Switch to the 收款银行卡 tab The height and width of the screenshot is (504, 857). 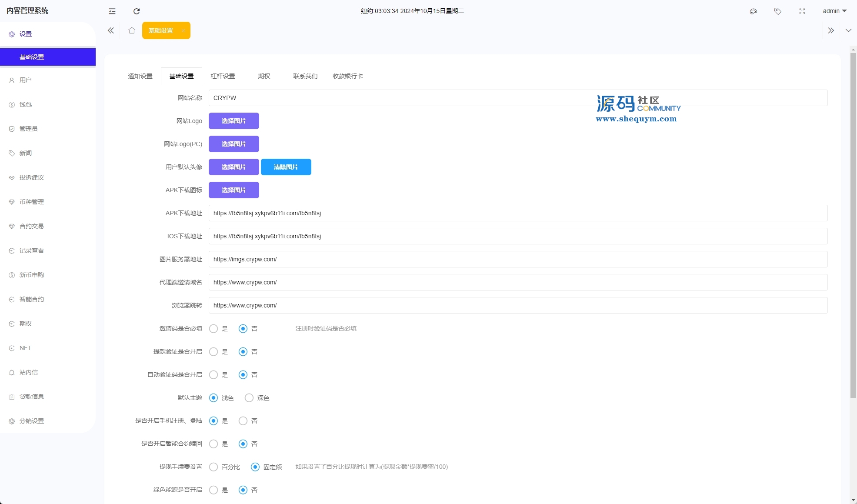347,76
